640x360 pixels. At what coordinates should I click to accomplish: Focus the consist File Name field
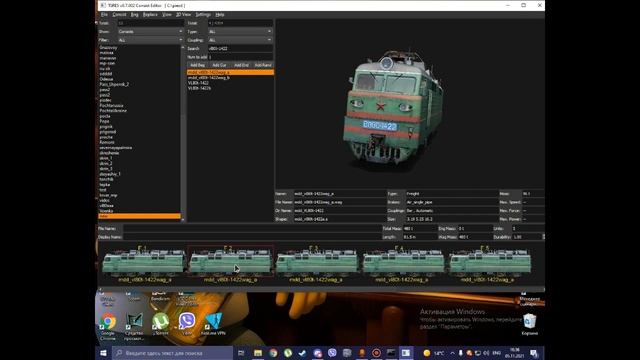(x=252, y=229)
